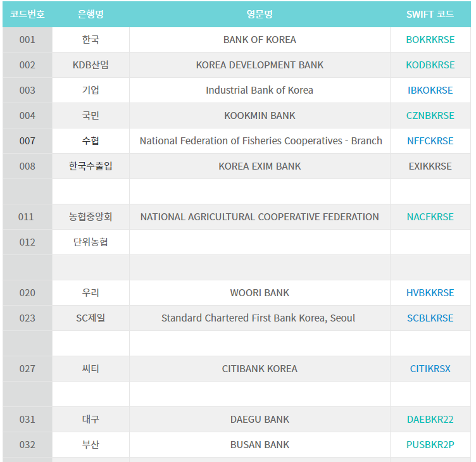Open the PUSBKR2P SWIFT code link
The width and height of the screenshot is (476, 462).
(430, 445)
